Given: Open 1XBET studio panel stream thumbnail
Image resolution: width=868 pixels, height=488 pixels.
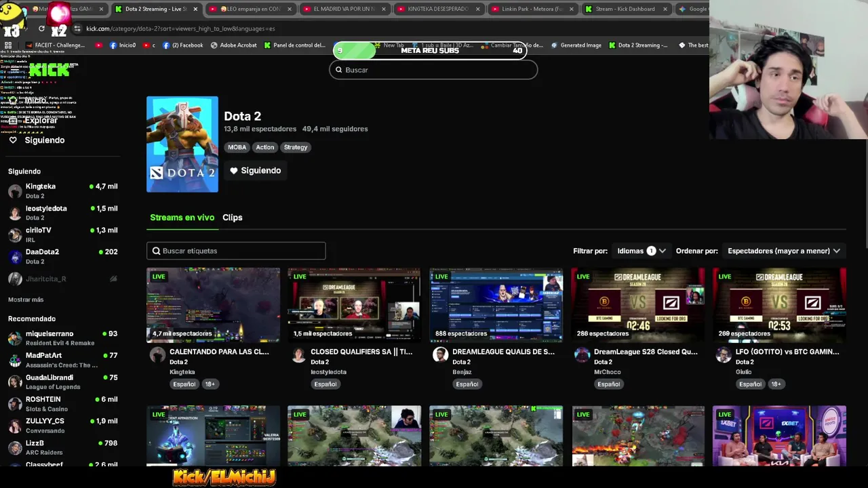Looking at the screenshot, I should coord(779,436).
